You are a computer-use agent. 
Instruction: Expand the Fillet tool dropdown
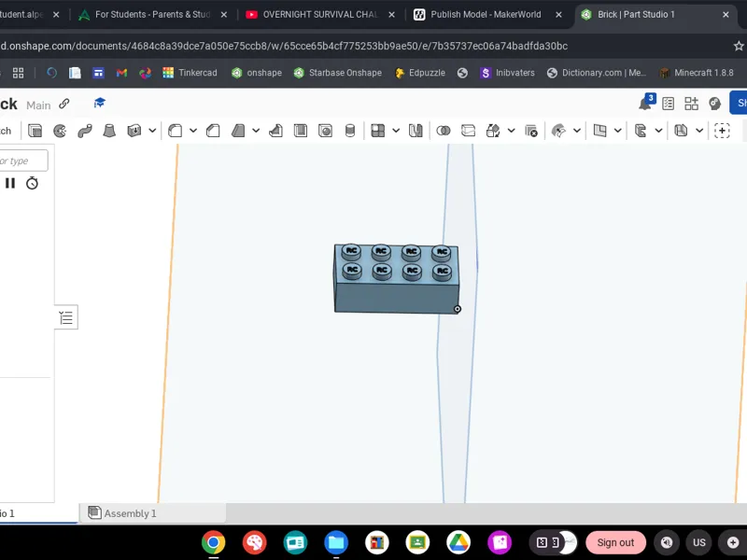pos(193,131)
